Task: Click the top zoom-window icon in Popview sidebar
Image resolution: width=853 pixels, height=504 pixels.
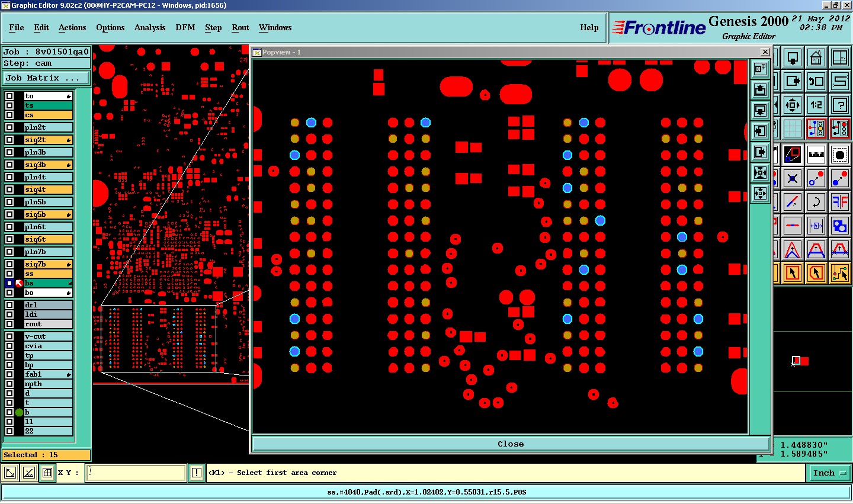Action: tap(761, 69)
